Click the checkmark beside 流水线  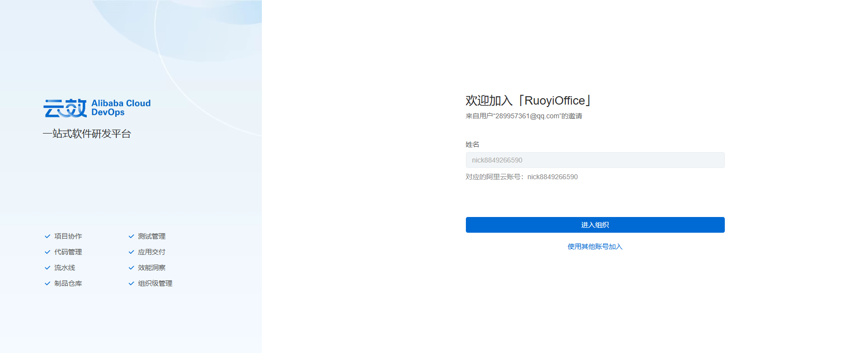pyautogui.click(x=48, y=268)
